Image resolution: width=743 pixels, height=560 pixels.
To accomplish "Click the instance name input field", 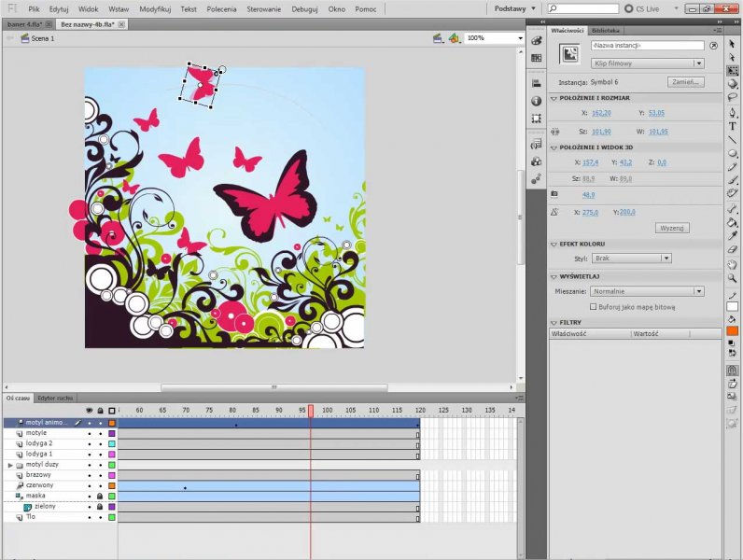I will pyautogui.click(x=647, y=45).
